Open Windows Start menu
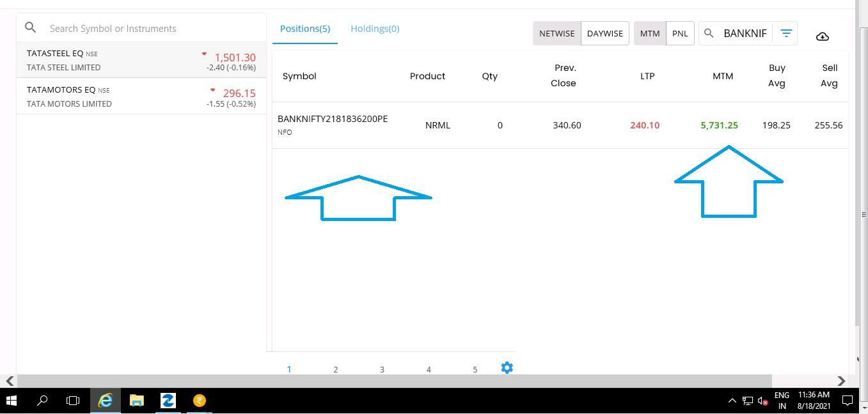Viewport: 868px width, 414px height. coord(12,401)
